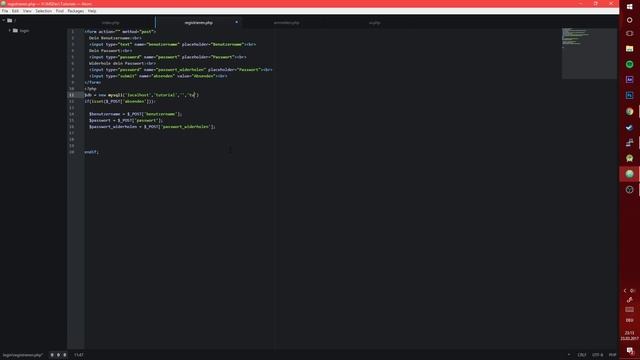This screenshot has width=640, height=360.
Task: Open the linter status indicators
Action: pyautogui.click(x=58, y=355)
